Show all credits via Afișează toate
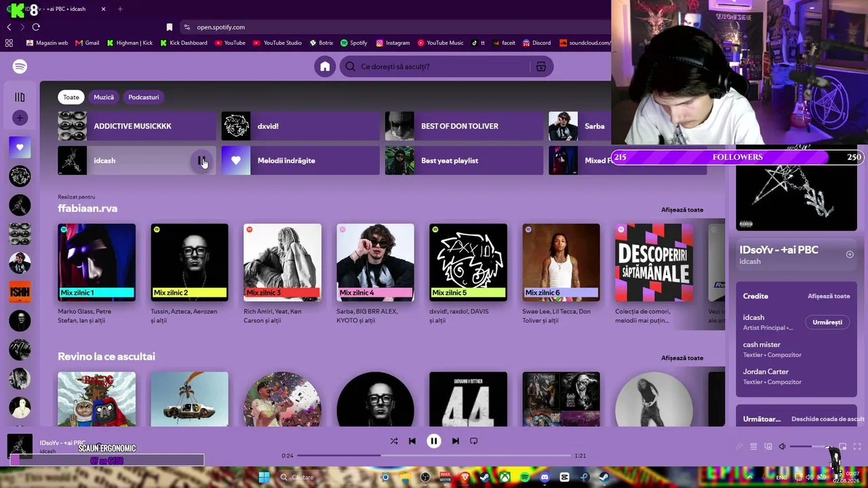 829,296
